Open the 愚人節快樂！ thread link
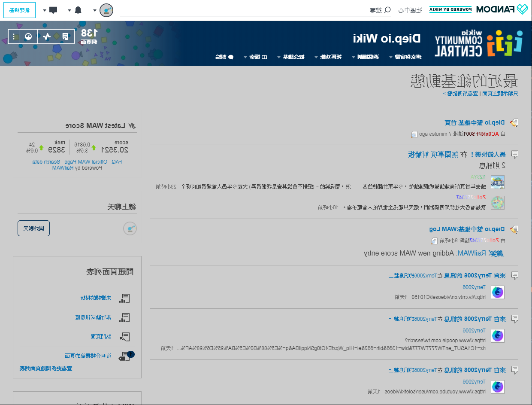This screenshot has height=405, width=532. tap(488, 154)
